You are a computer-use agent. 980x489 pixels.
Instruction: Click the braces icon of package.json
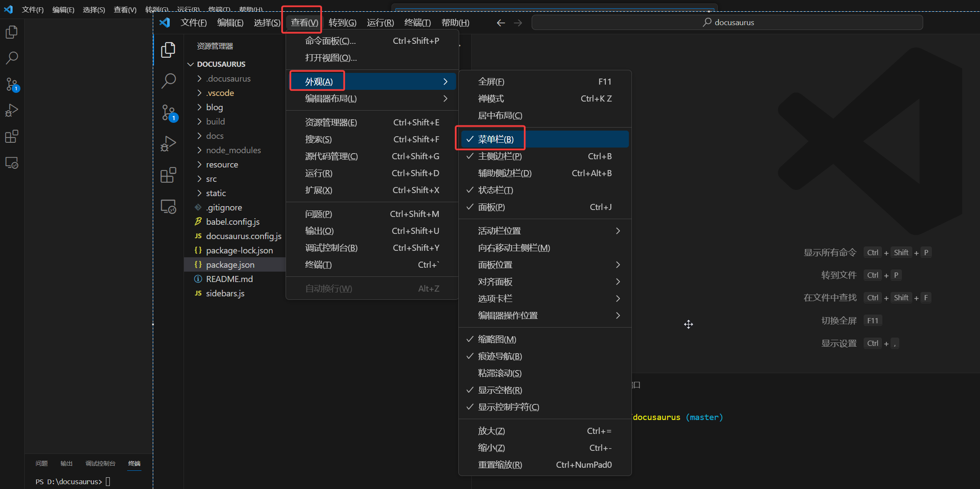click(198, 265)
